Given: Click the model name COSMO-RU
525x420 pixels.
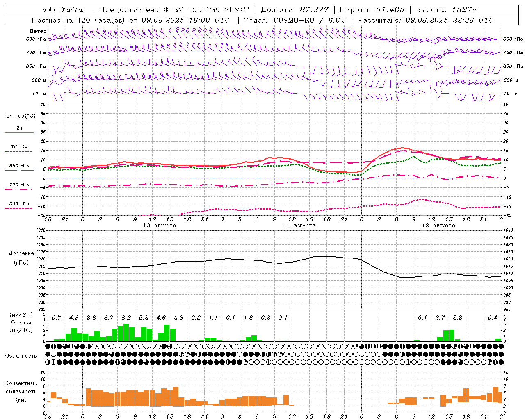Looking at the screenshot, I should (294, 20).
